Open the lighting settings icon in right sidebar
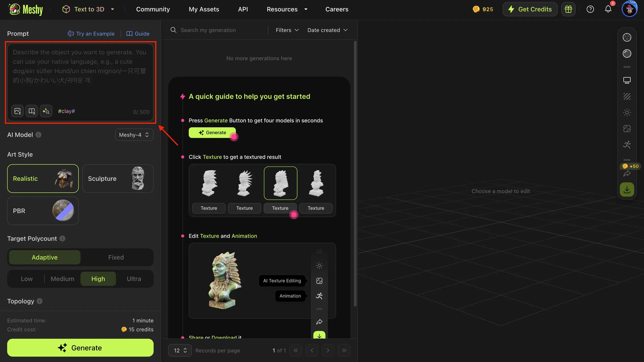644x362 pixels. click(x=627, y=113)
